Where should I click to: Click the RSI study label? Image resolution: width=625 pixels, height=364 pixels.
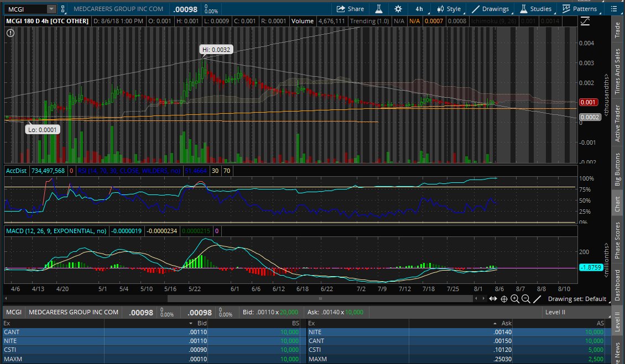(129, 171)
